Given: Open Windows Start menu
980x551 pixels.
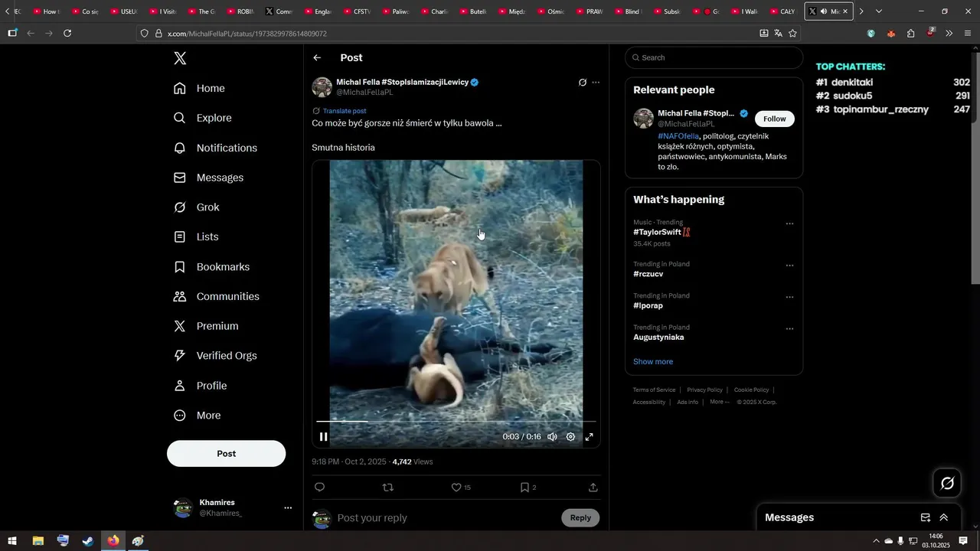Looking at the screenshot, I should [x=12, y=541].
